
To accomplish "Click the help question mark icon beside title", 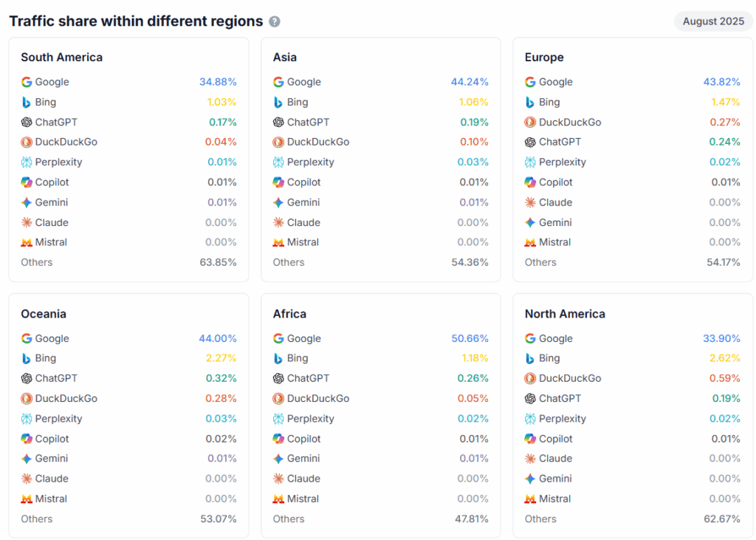I will coord(275,21).
